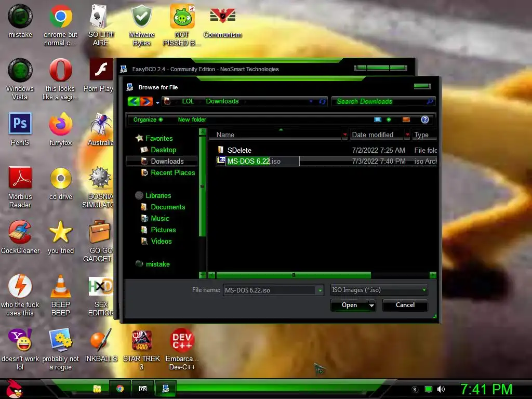
Task: Open the 'you tried' star icon
Action: (60, 237)
